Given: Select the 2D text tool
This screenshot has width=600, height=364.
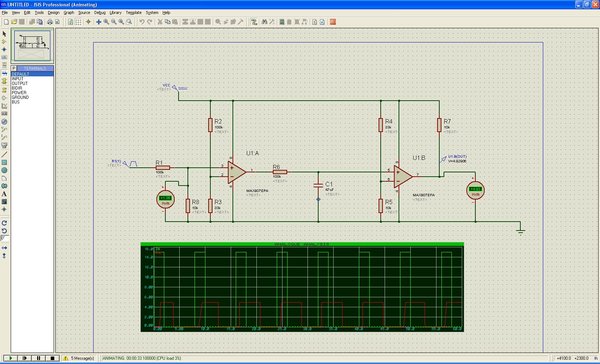Looking at the screenshot, I should 4,194.
